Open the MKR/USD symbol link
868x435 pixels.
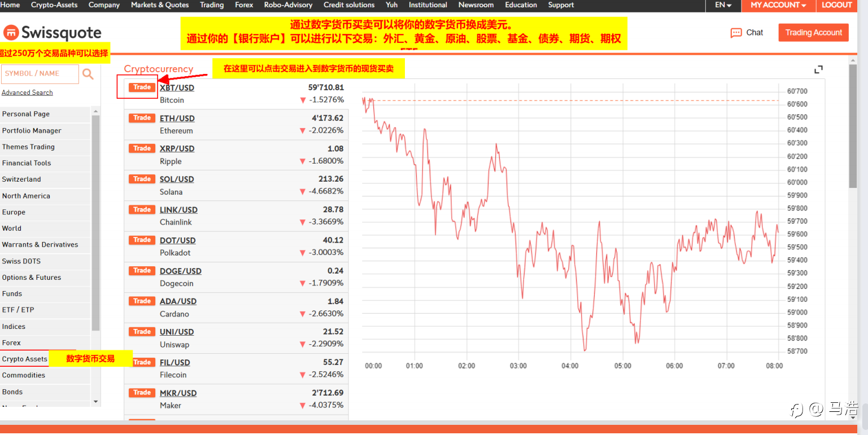(178, 393)
